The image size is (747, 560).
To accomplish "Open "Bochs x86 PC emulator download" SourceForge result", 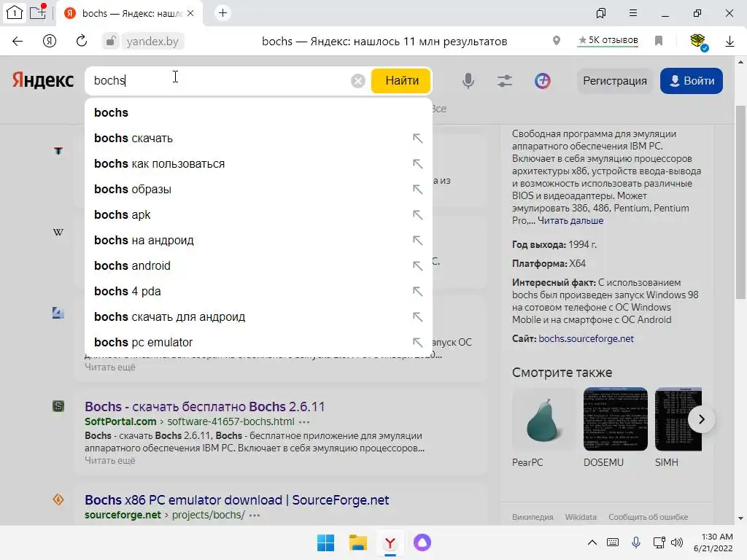I will [x=237, y=500].
